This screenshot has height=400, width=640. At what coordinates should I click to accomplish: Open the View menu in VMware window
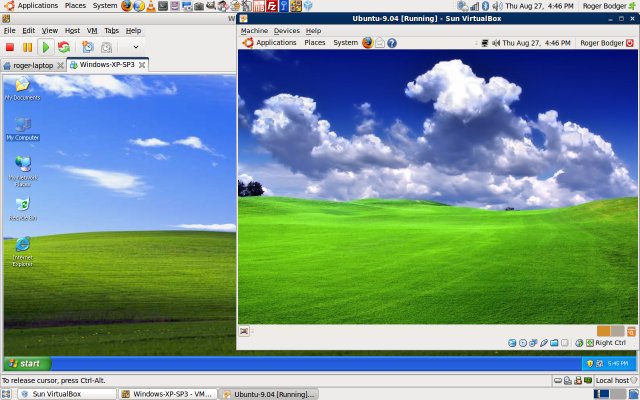[x=50, y=31]
